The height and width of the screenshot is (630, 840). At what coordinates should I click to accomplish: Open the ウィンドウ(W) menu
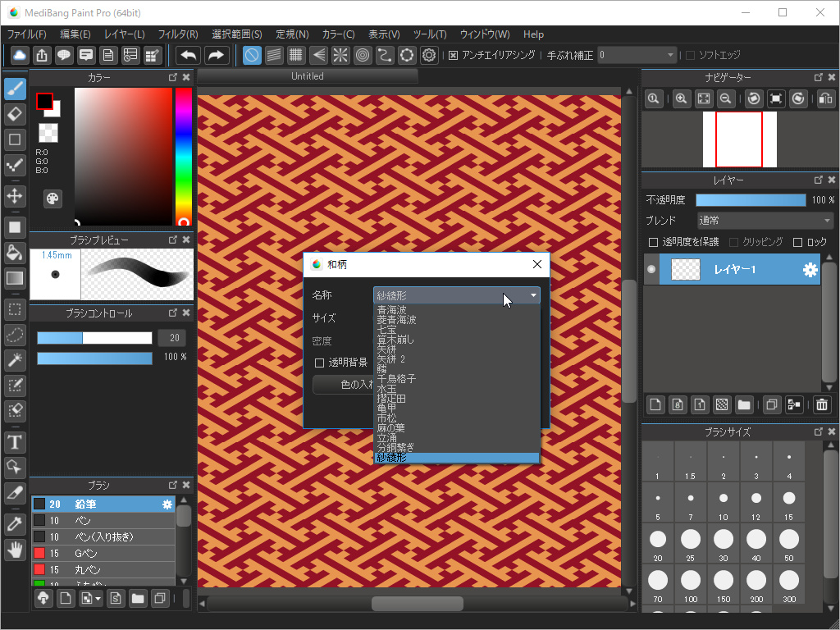click(485, 34)
